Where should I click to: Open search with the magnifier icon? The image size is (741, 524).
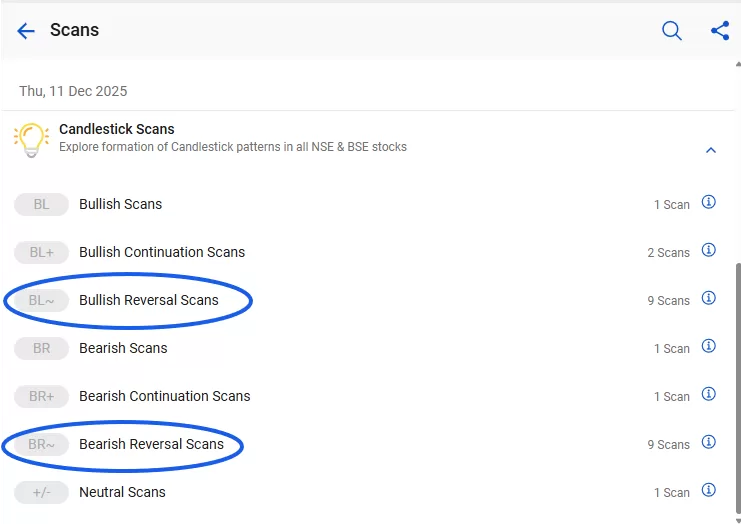pyautogui.click(x=672, y=31)
